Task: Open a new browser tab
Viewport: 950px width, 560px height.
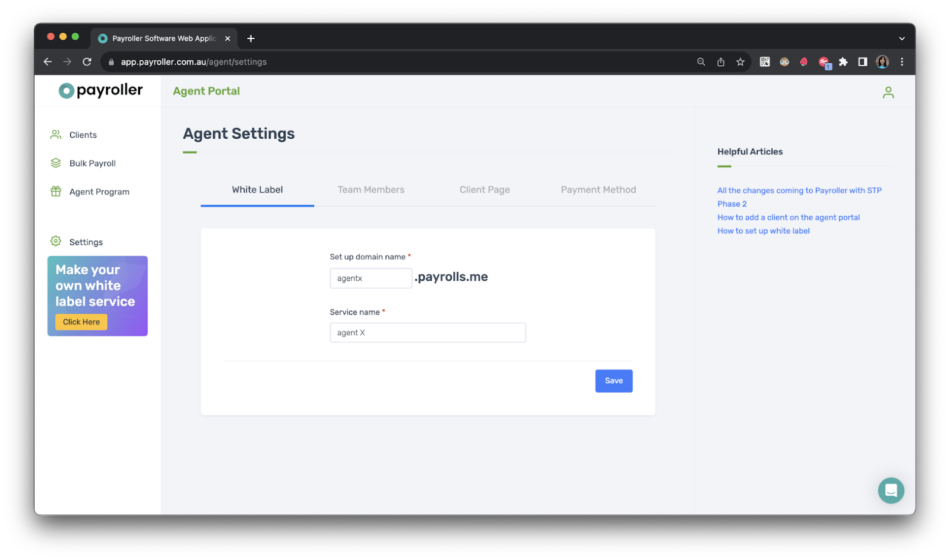Action: (251, 39)
